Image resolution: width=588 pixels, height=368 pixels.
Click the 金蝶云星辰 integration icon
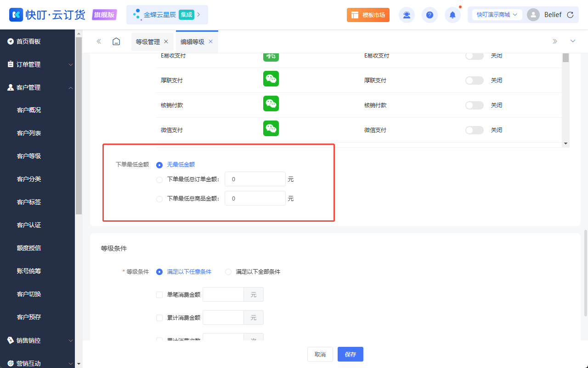(x=136, y=15)
